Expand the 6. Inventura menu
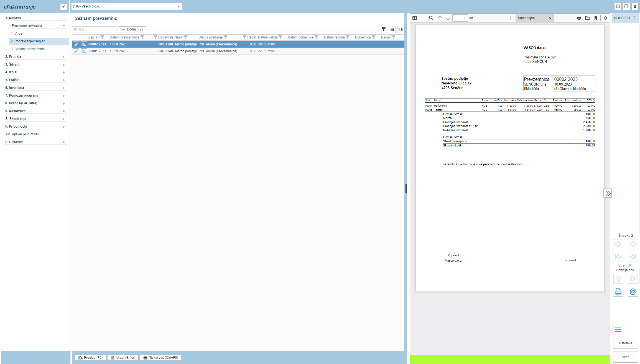The height and width of the screenshot is (364, 640). 36,88
